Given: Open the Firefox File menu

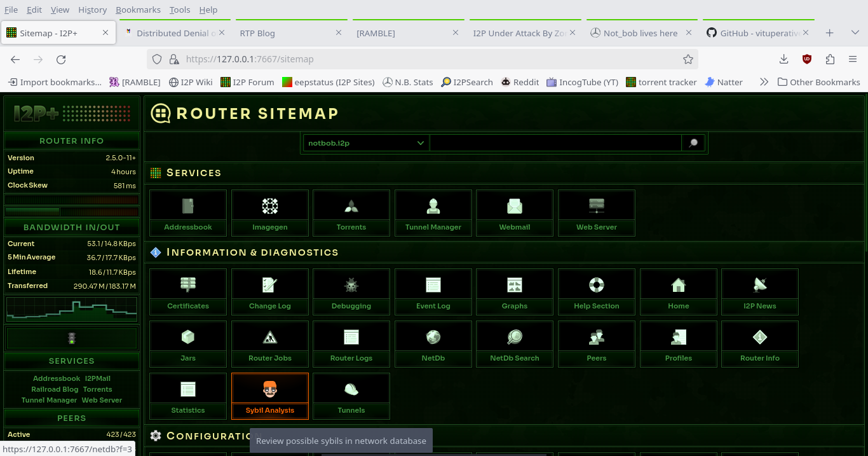Looking at the screenshot, I should [11, 10].
